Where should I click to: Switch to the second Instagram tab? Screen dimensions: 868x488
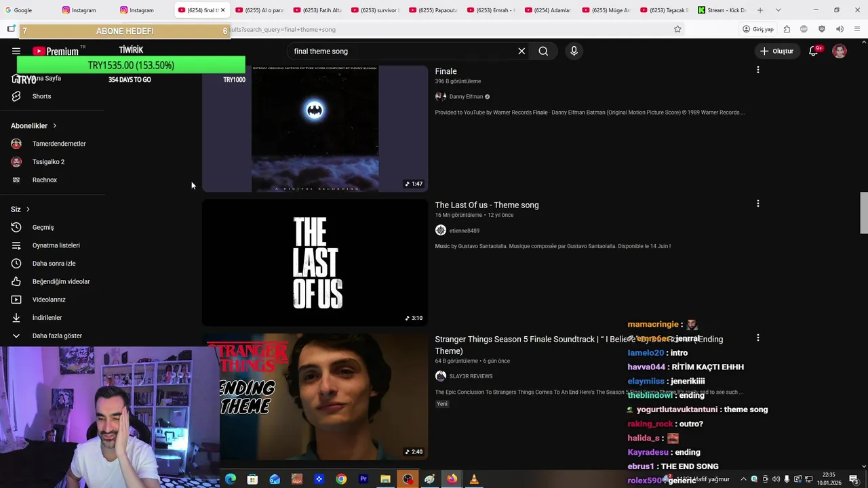(142, 10)
